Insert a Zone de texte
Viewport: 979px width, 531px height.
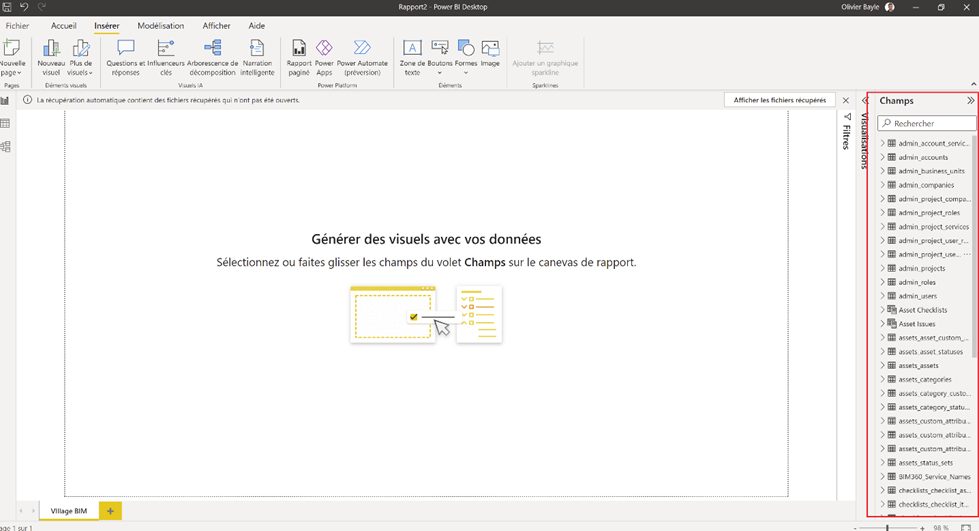pyautogui.click(x=412, y=57)
